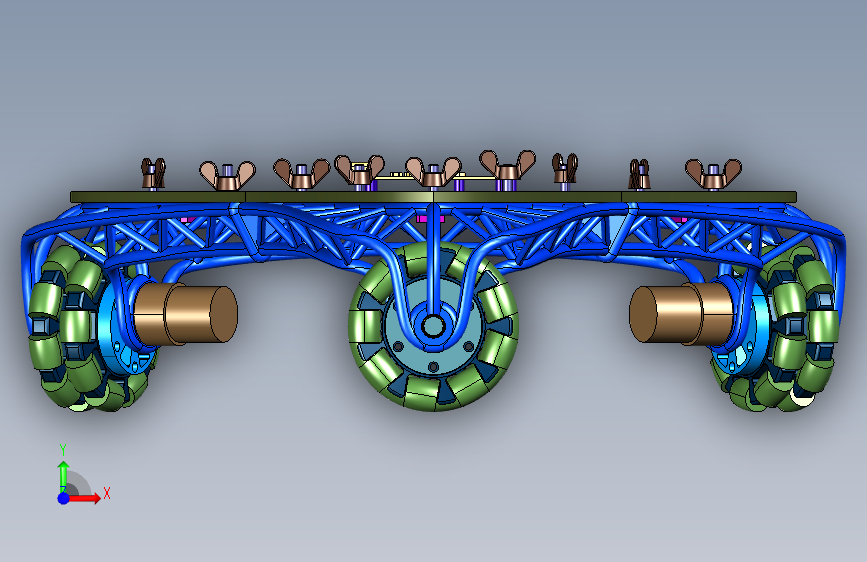
Task: Click the green Y axis arrow of the triad
Action: pos(63,476)
